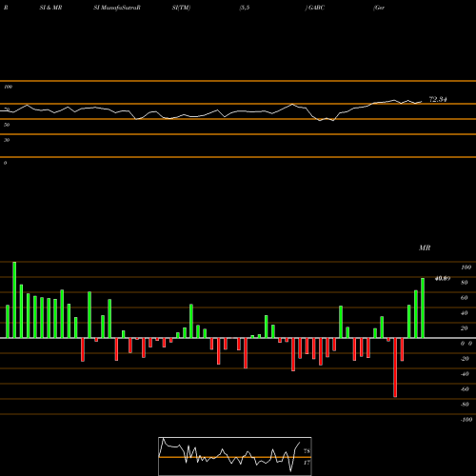
Task: Click the 'SI & MR' header text
Action: point(50,8)
